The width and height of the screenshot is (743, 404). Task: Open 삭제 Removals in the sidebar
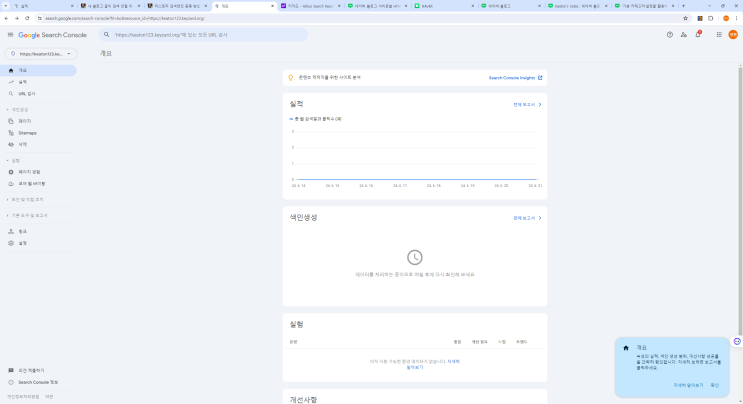(x=38, y=144)
